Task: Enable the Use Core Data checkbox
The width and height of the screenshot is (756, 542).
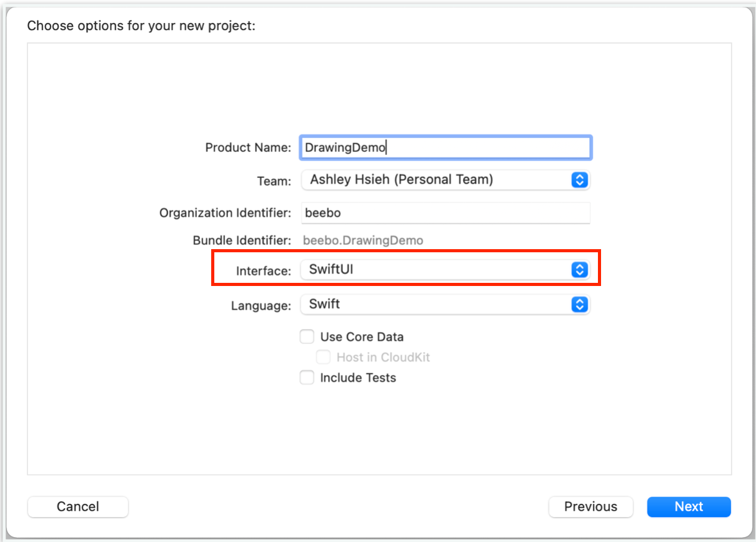Action: point(307,337)
